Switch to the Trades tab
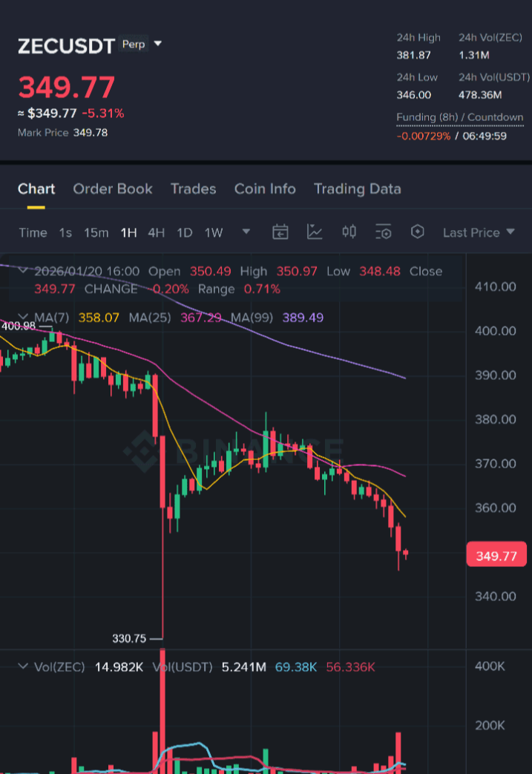 193,188
